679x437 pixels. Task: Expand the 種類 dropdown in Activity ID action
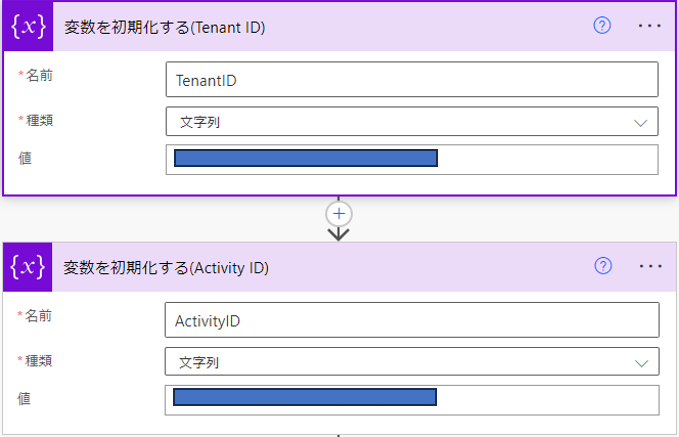(x=412, y=362)
